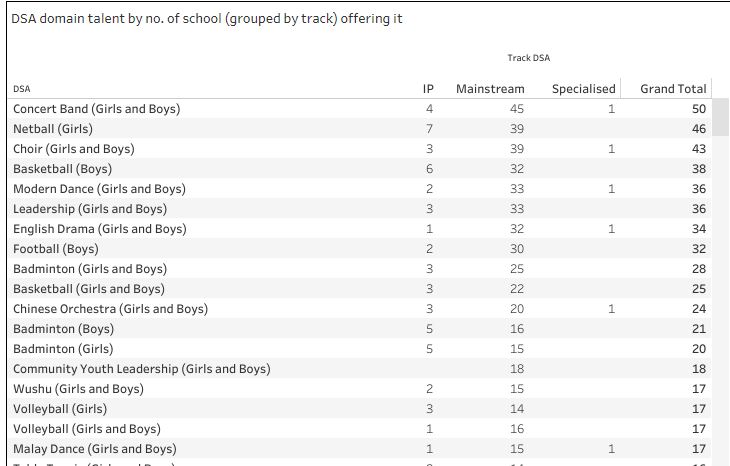Viewport: 730px width, 466px height.
Task: Click the Malay Dance (Girls and Boys) label
Action: click(95, 449)
